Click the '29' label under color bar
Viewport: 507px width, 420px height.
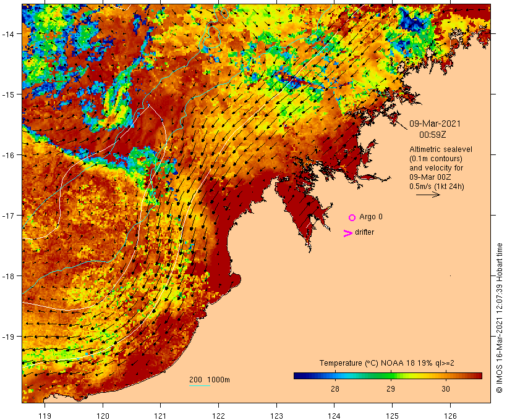[x=391, y=388]
